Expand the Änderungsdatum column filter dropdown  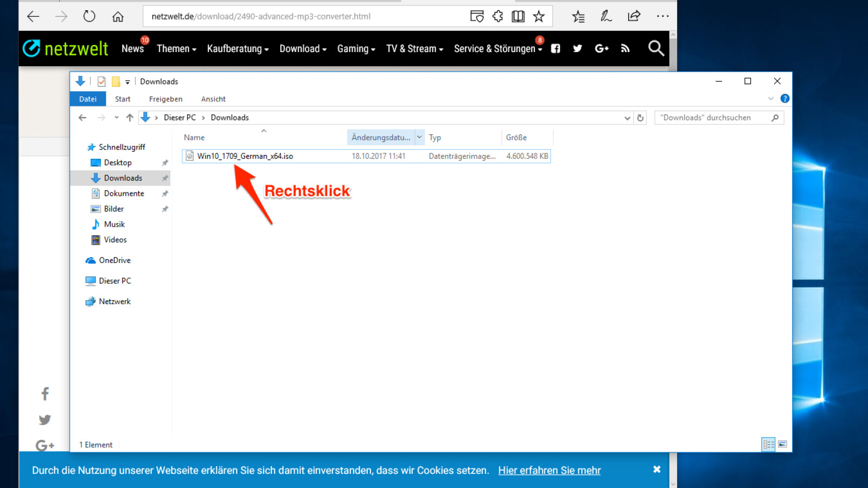[x=419, y=137]
